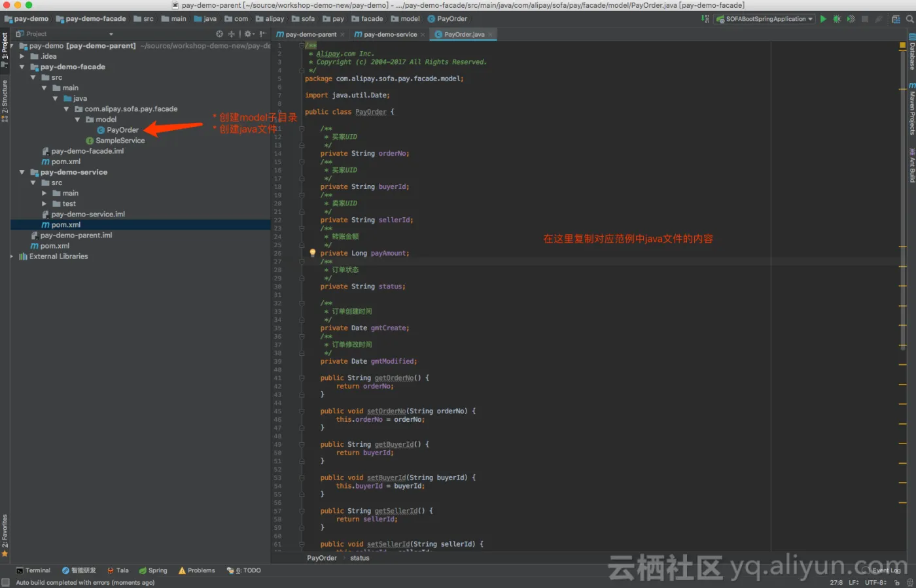Click the search everywhere magnifier icon
Image resolution: width=916 pixels, height=588 pixels.
pos(910,19)
